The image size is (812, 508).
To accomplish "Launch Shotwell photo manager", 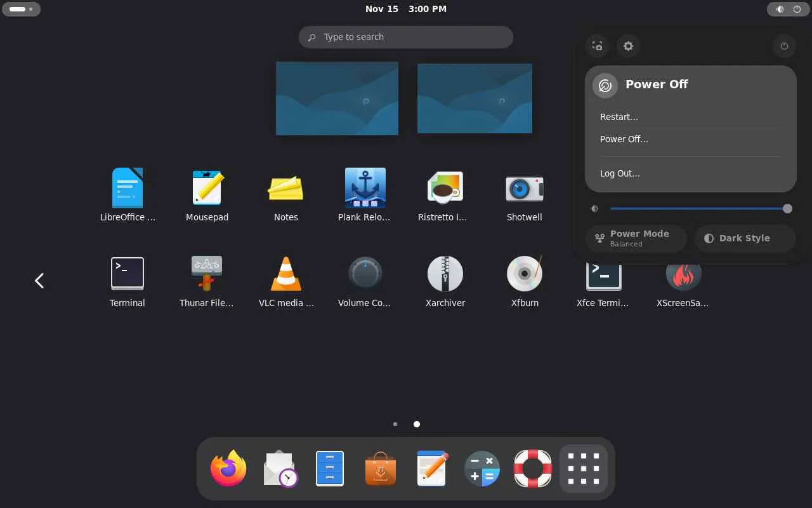I will [525, 194].
